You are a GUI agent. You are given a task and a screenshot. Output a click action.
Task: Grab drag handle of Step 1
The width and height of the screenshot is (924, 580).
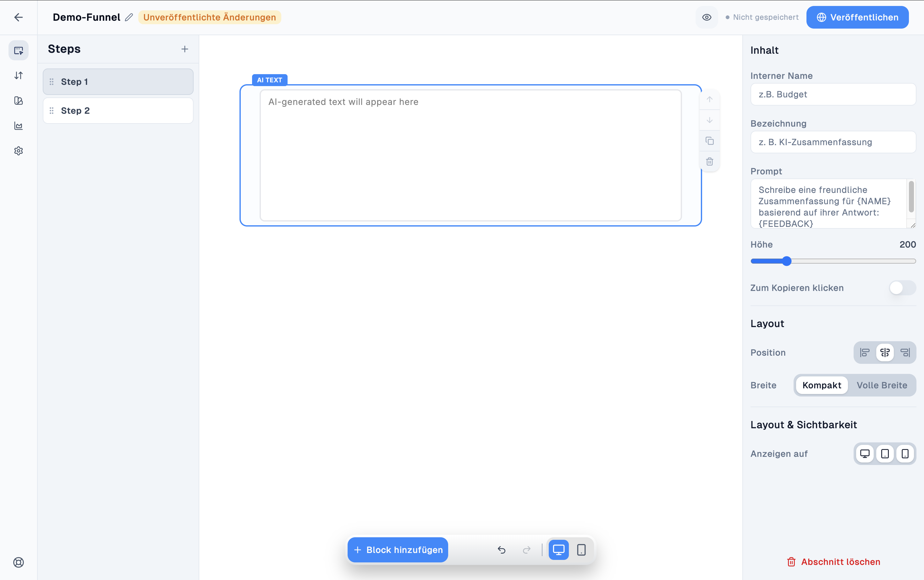tap(52, 82)
